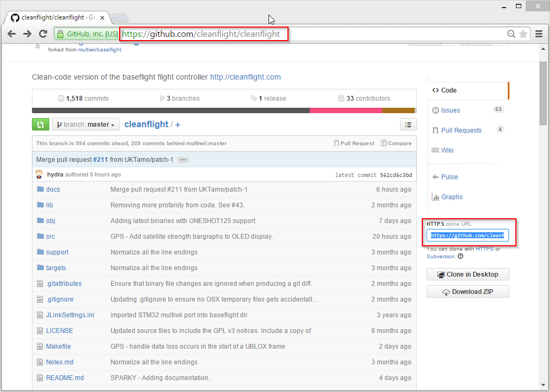Click the browser address bar URL
550x392 pixels.
201,34
